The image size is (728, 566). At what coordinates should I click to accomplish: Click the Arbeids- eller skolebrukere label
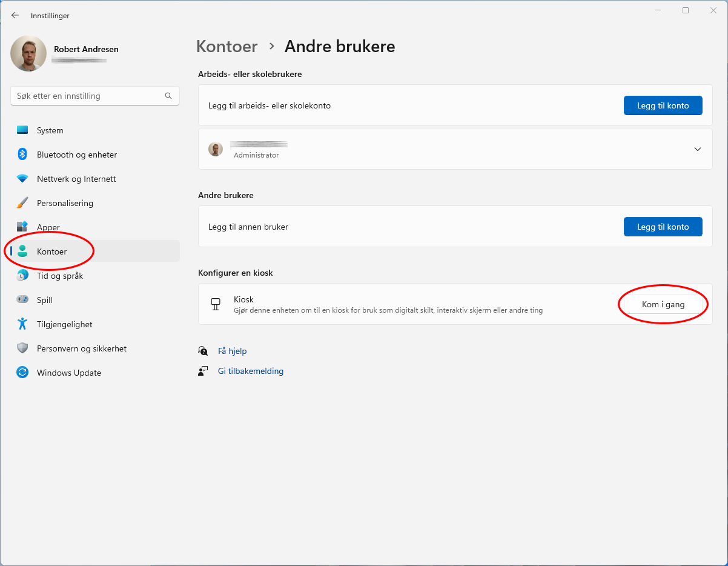[250, 74]
